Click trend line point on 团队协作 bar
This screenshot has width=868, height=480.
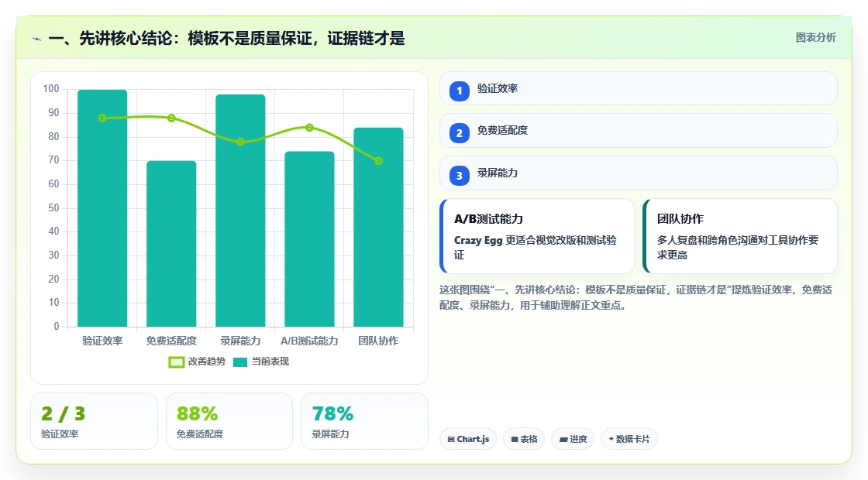(x=378, y=161)
